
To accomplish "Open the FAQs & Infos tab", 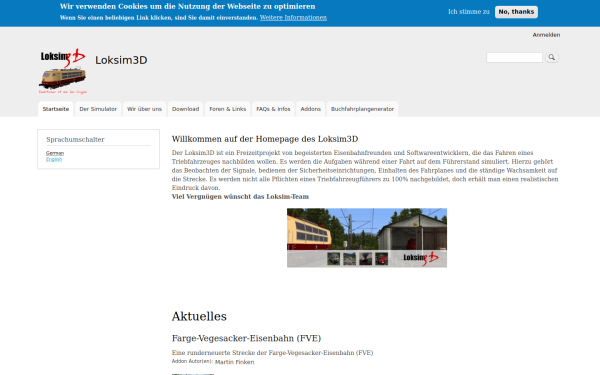I will point(273,109).
